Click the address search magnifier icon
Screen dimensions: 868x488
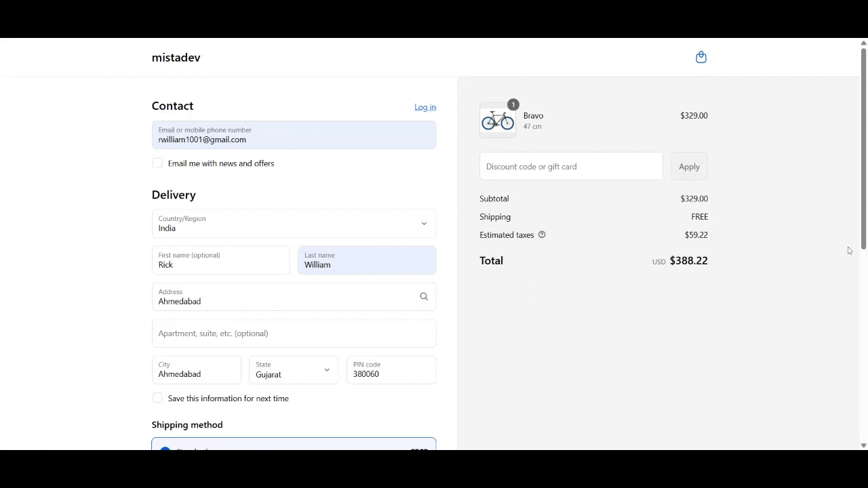tap(424, 297)
